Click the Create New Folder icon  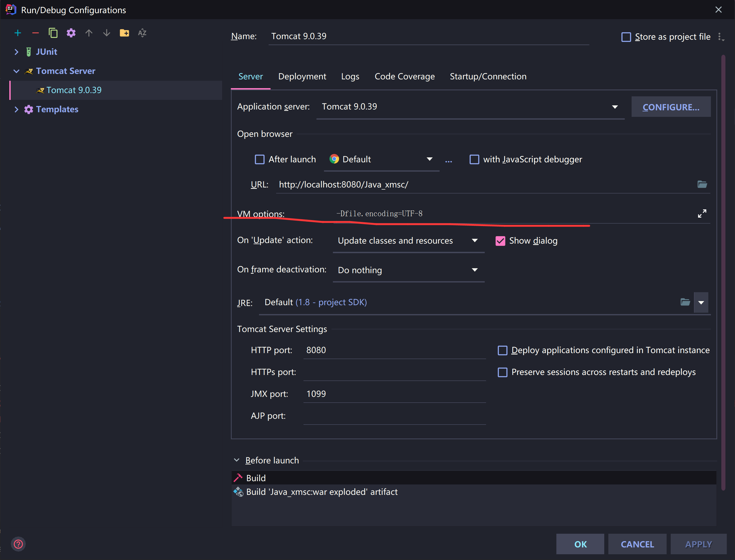click(x=124, y=33)
